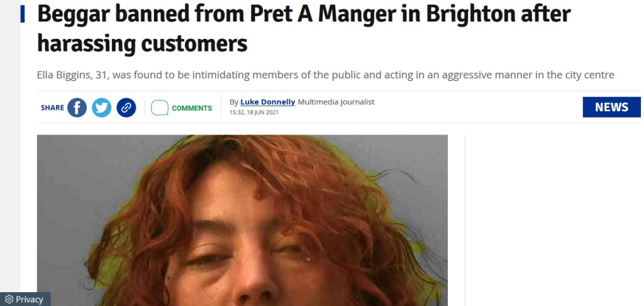Click the Multimedia Journalist byline text

click(x=336, y=102)
